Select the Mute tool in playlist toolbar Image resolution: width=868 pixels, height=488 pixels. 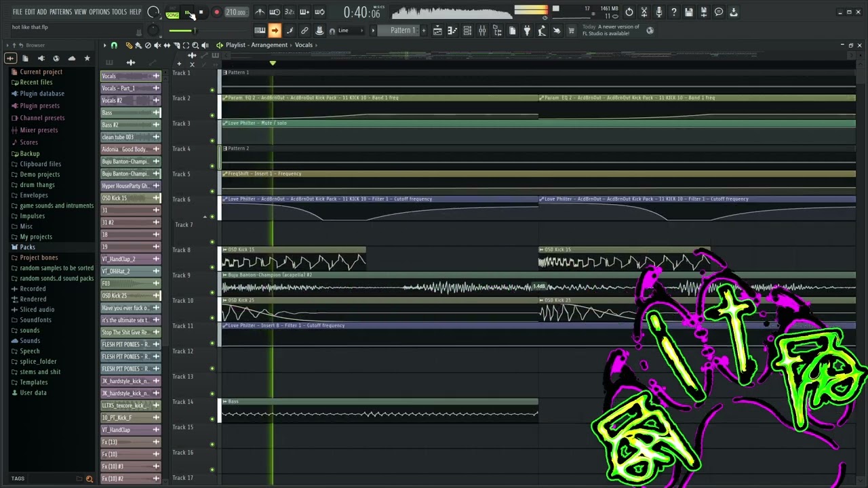click(157, 45)
